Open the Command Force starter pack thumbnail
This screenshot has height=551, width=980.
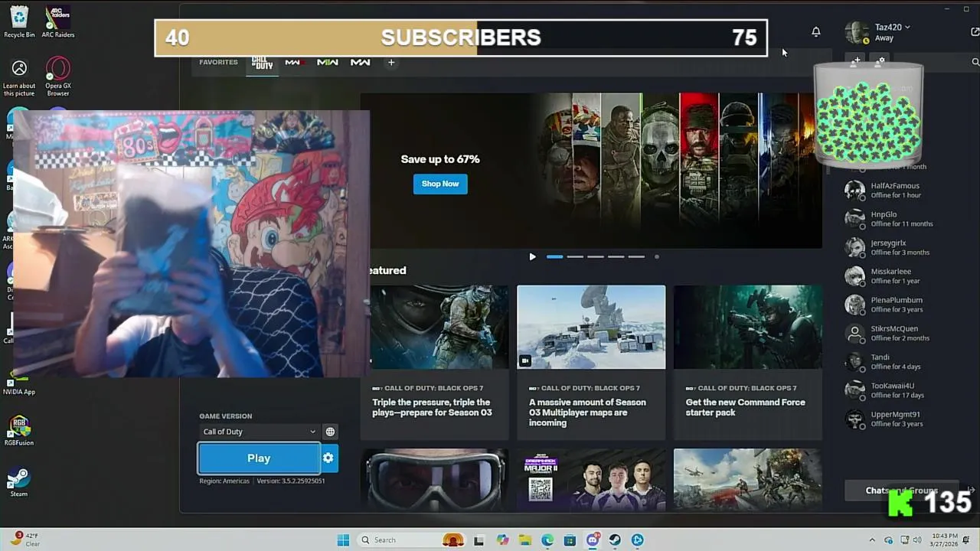click(748, 327)
